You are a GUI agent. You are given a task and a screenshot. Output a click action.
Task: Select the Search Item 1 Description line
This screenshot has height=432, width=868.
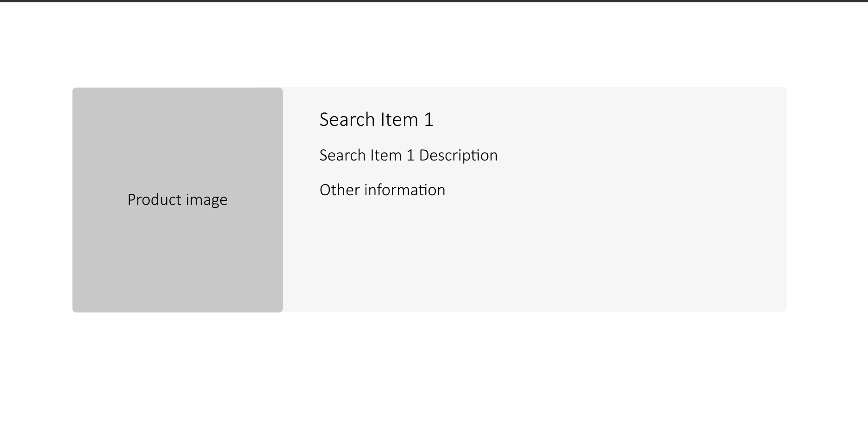pos(409,155)
